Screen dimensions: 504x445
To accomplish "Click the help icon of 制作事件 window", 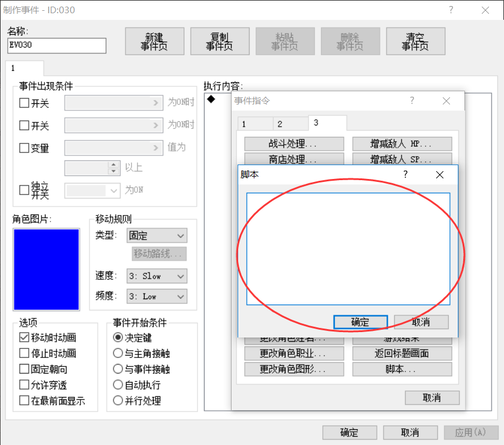I will (451, 10).
